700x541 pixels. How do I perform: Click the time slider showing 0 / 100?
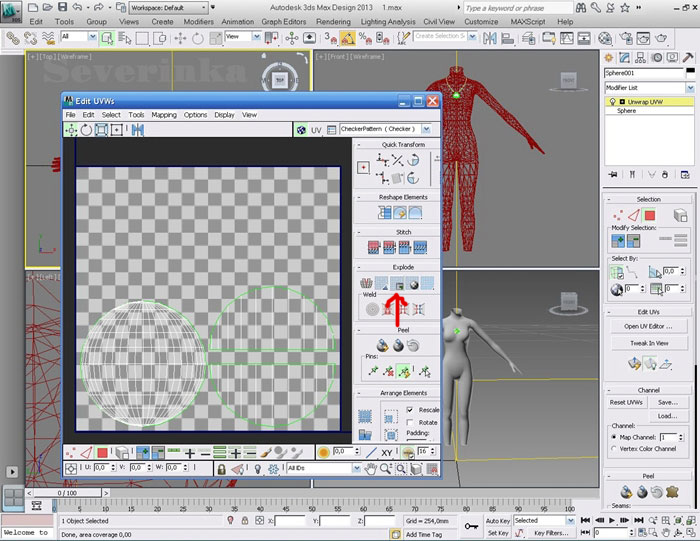tap(68, 492)
